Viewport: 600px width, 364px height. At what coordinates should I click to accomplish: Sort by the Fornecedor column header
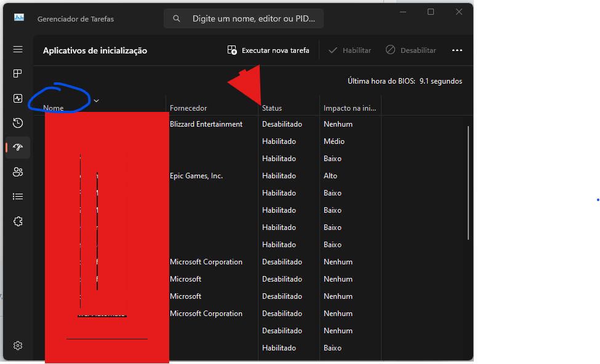(188, 108)
